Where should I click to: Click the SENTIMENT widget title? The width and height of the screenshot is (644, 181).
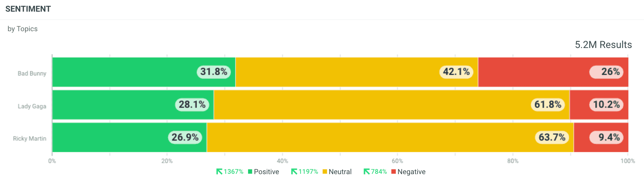[28, 9]
